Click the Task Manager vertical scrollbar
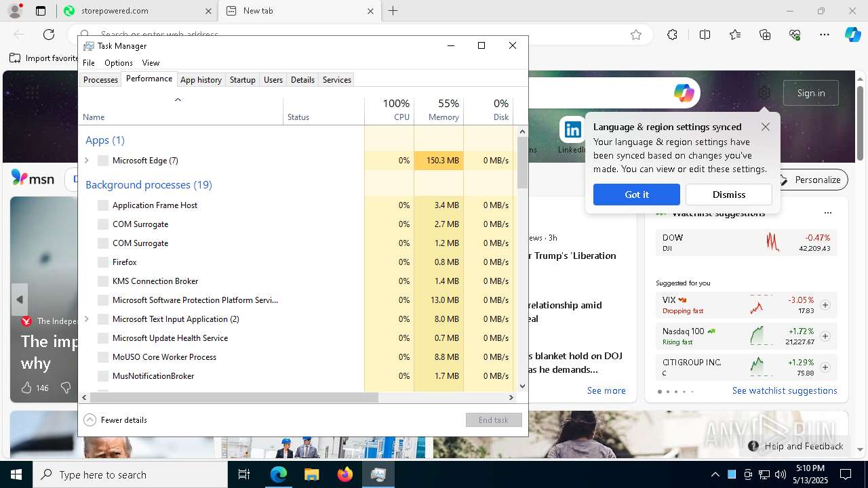Screen dimensions: 868x488 pos(522,163)
